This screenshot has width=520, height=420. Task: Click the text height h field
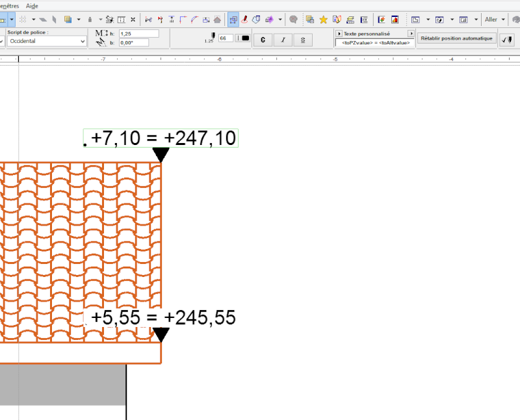coord(139,34)
